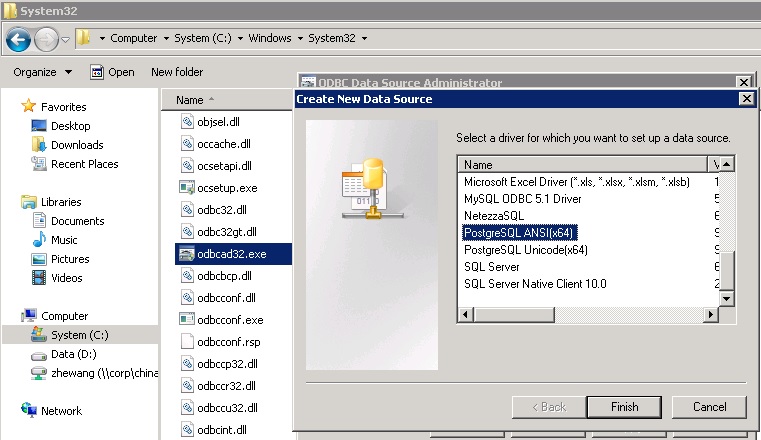Select System (C:) drive
Viewport: 761px width, 440px height.
[x=80, y=335]
